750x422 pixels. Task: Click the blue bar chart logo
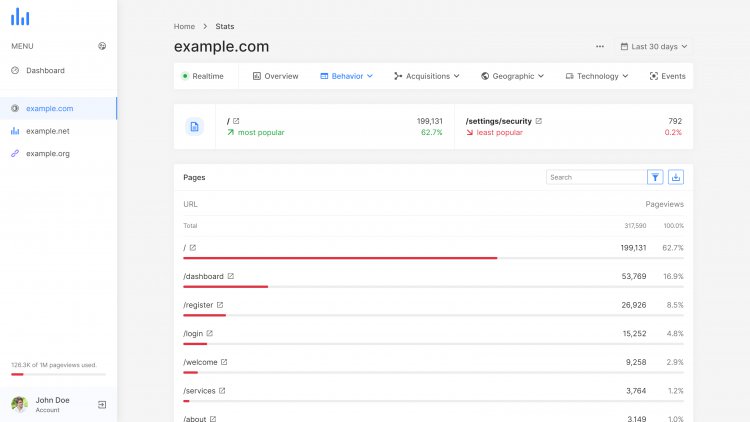click(20, 17)
